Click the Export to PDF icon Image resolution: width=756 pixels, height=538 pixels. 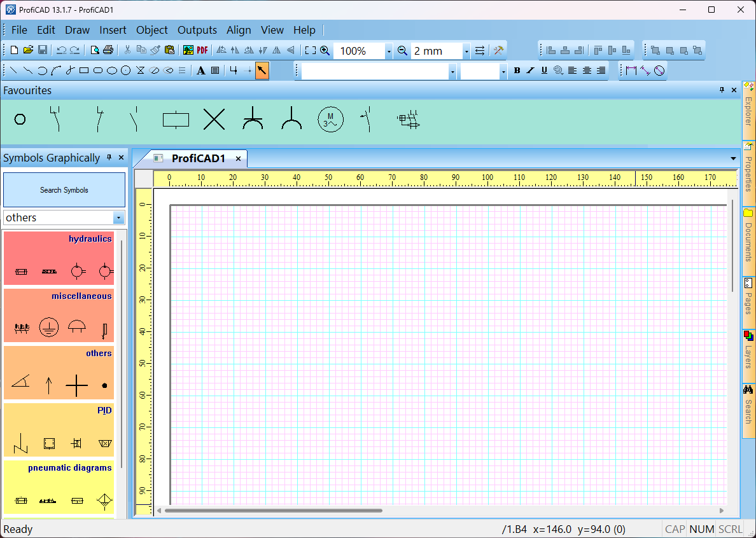tap(202, 50)
